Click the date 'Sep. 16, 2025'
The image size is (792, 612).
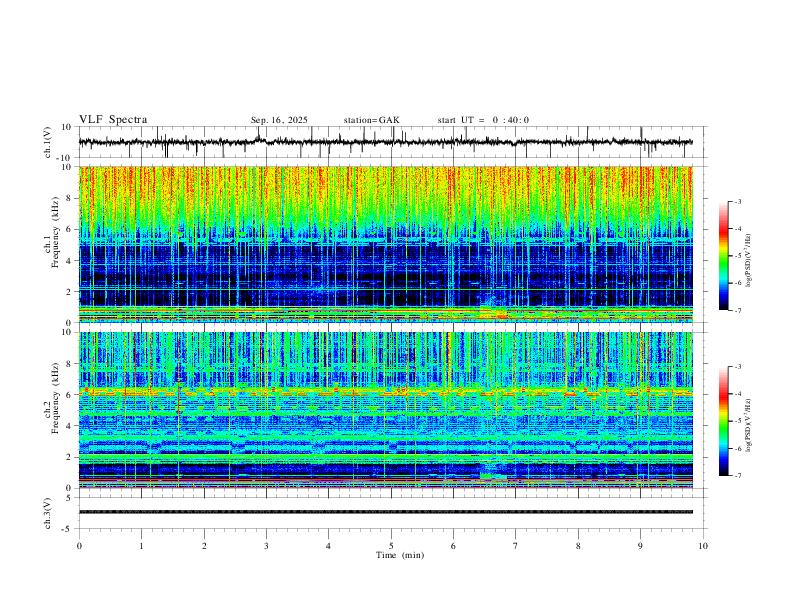(279, 120)
